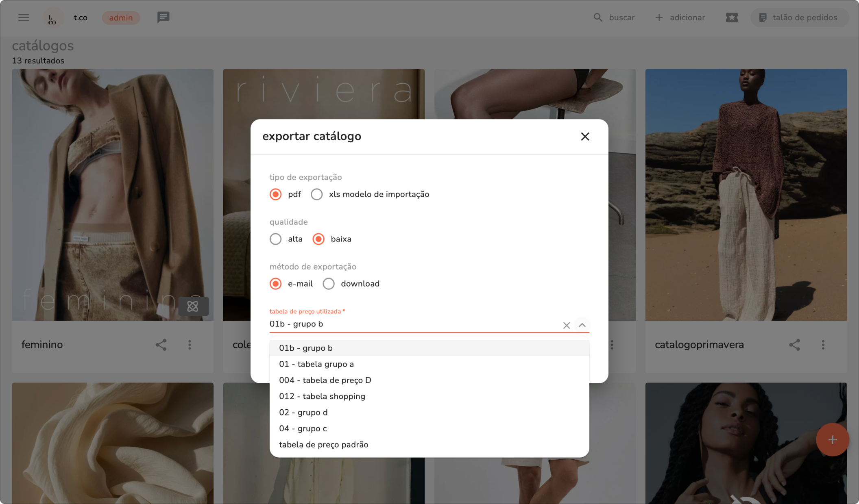Clear the selected price table value

click(x=566, y=325)
